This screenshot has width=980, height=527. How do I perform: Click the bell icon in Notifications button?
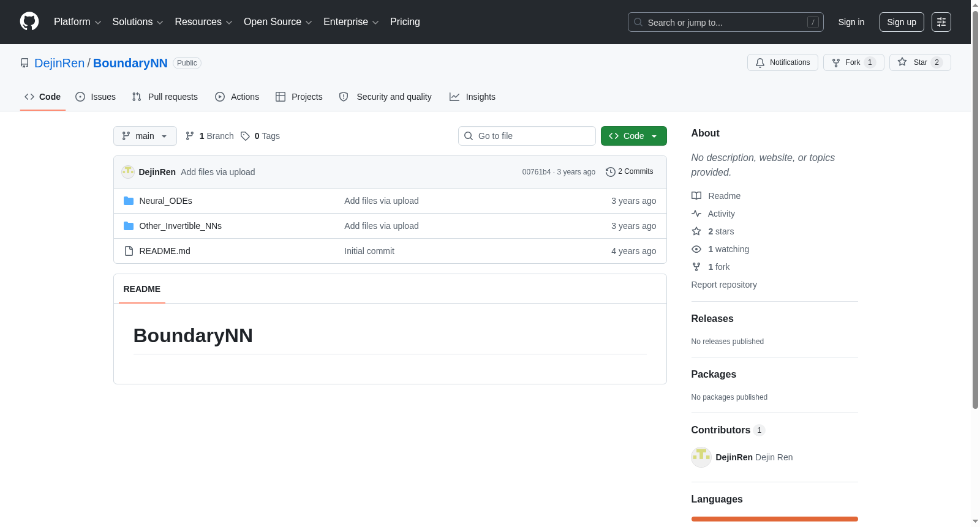tap(760, 62)
